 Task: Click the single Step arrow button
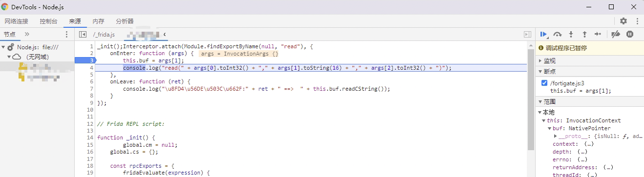(x=598, y=34)
